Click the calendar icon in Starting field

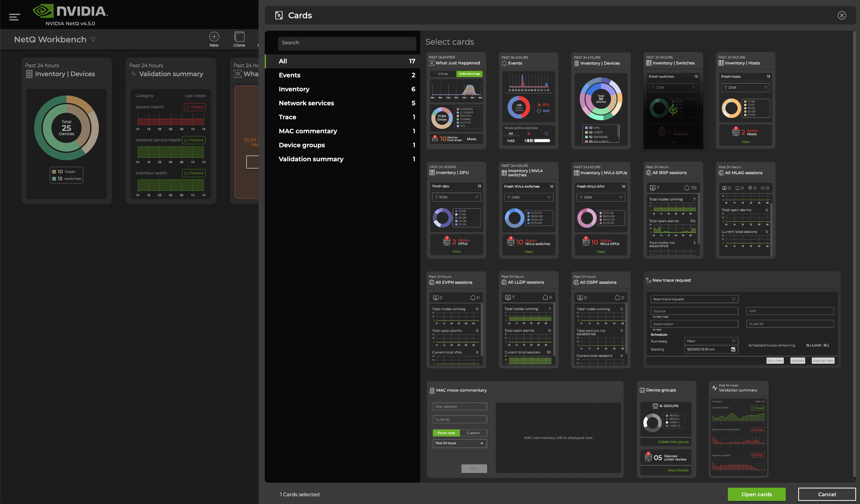(733, 349)
